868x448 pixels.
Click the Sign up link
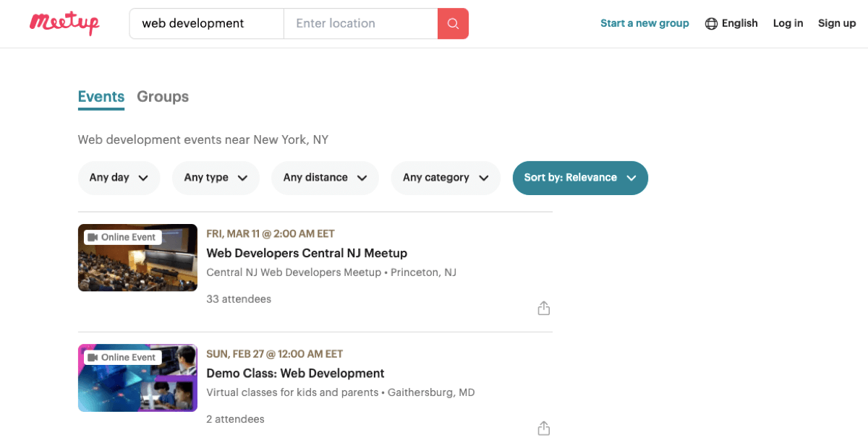pos(837,23)
